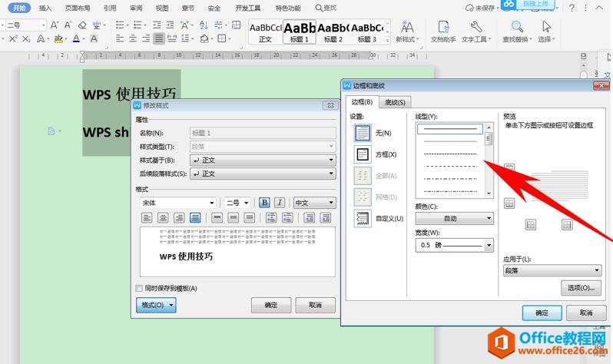The image size is (613, 364).
Task: Apply the 标题 2 style from gallery
Action: 333,31
